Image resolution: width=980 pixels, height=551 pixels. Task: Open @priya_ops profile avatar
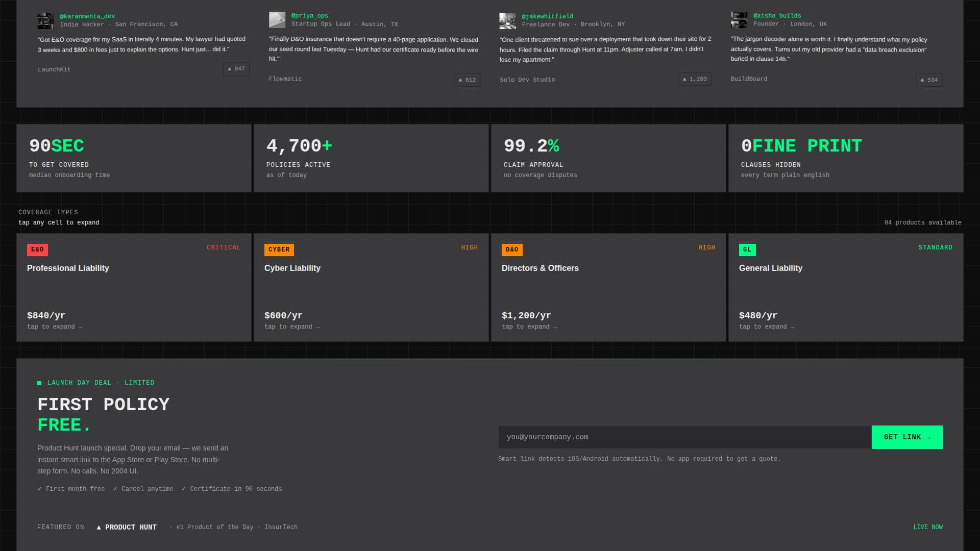pos(277,20)
